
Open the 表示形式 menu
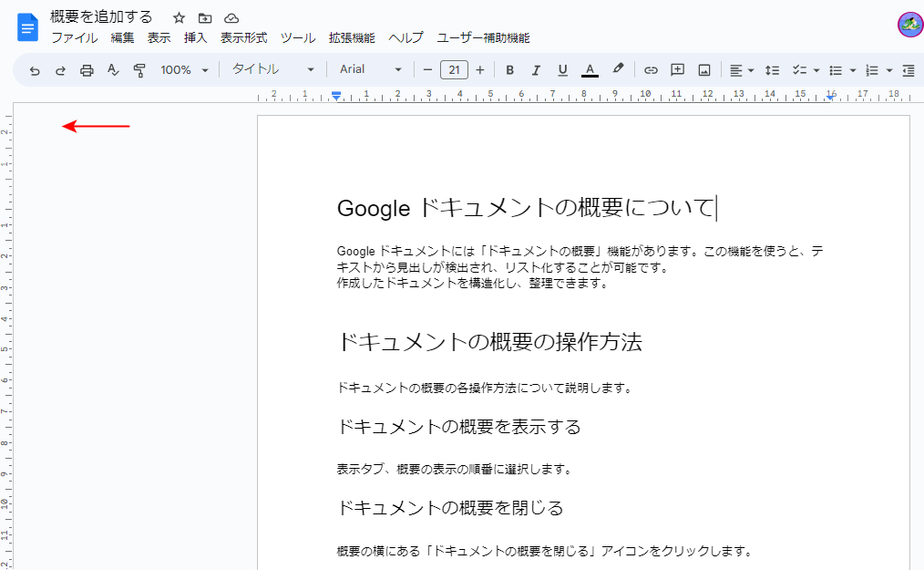(244, 37)
